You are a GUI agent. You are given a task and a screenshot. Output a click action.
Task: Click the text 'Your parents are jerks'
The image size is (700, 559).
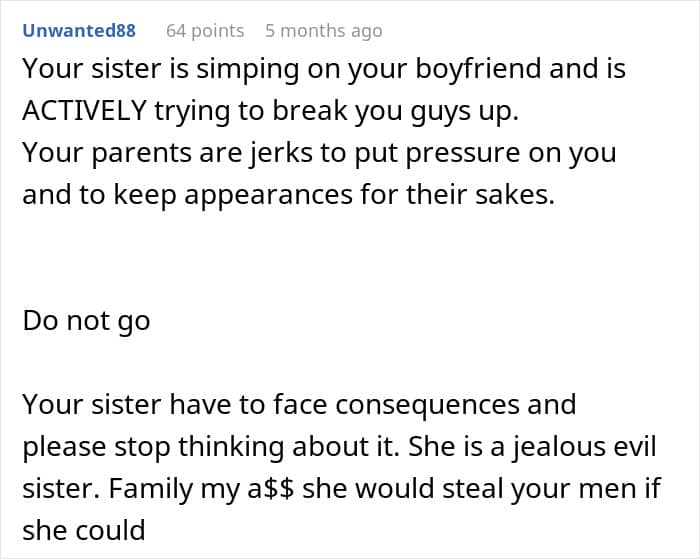pyautogui.click(x=167, y=153)
